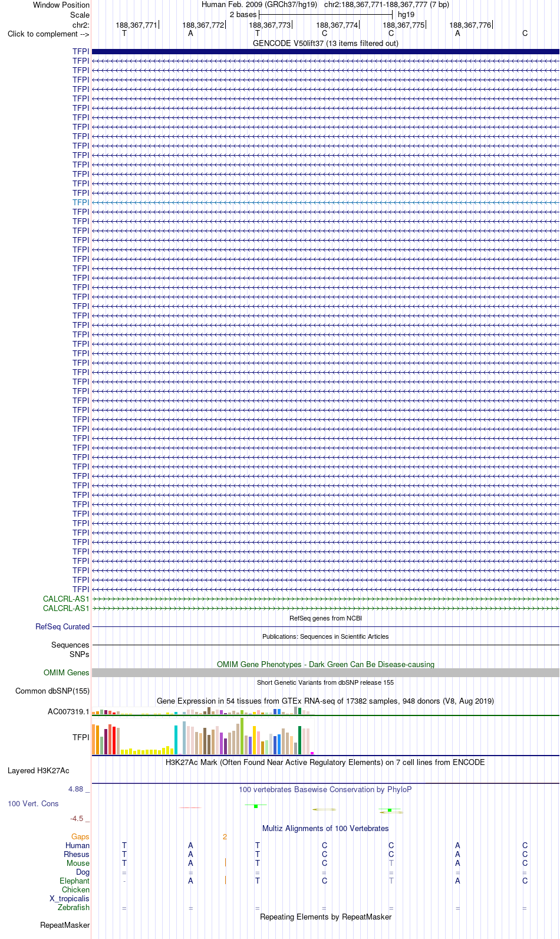Open the 'RefSeq Curated' track label
The image size is (560, 939).
point(62,626)
